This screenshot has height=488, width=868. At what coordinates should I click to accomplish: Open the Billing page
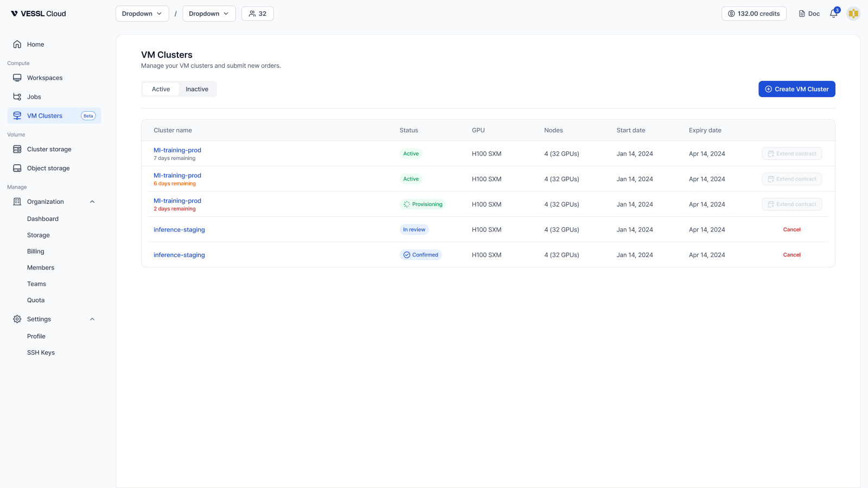point(36,252)
